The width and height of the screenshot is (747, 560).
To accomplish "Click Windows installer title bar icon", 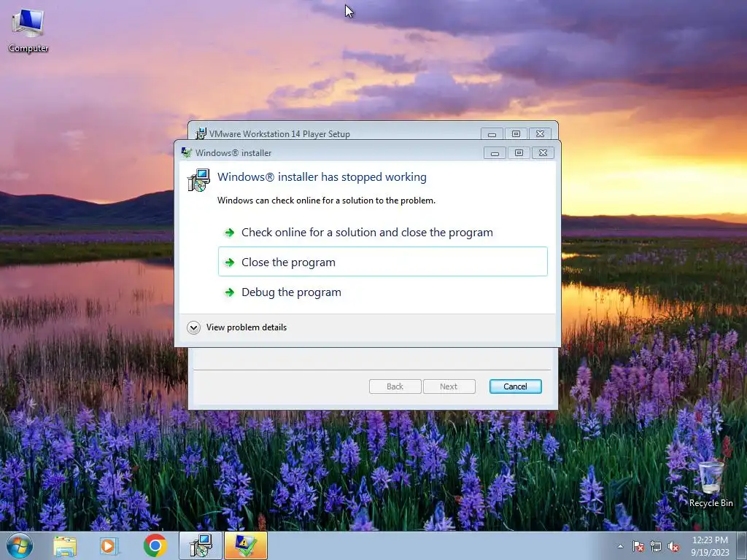I will (187, 153).
